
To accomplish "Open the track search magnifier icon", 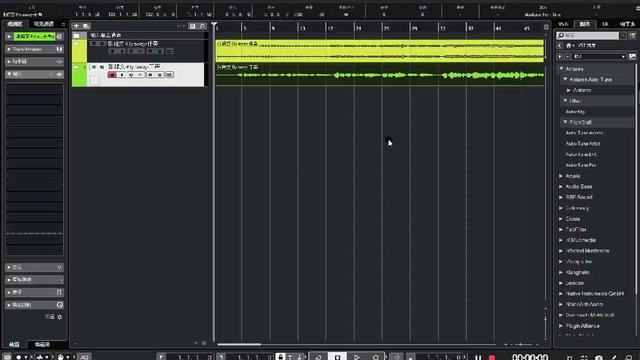I will coord(202,26).
